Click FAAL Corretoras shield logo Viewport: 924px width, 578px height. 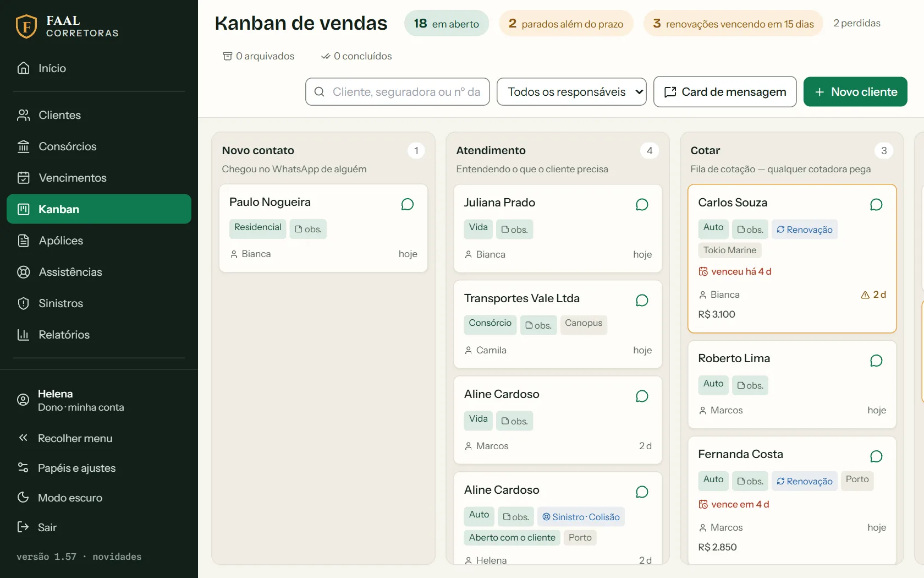26,26
